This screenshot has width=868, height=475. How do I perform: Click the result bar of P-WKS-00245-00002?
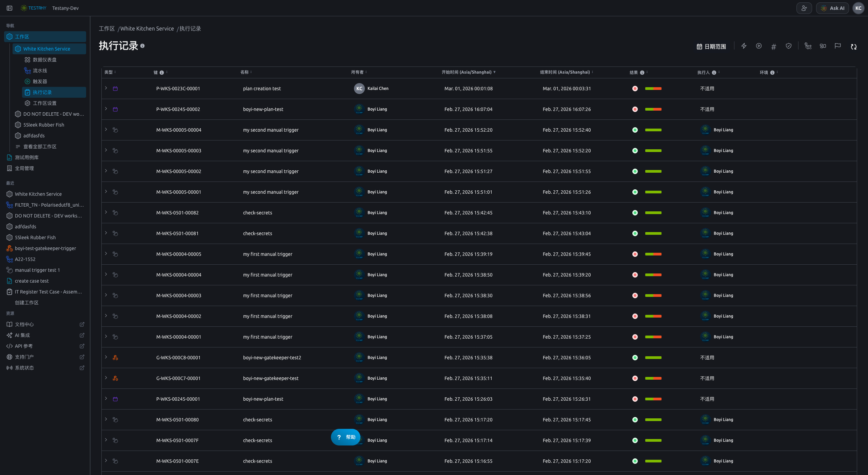[x=653, y=109]
